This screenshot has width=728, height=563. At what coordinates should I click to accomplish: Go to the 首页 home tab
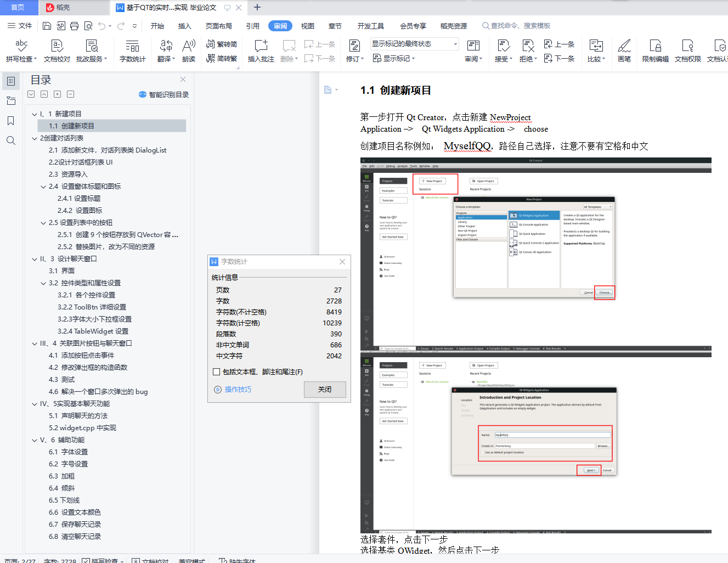[18, 8]
